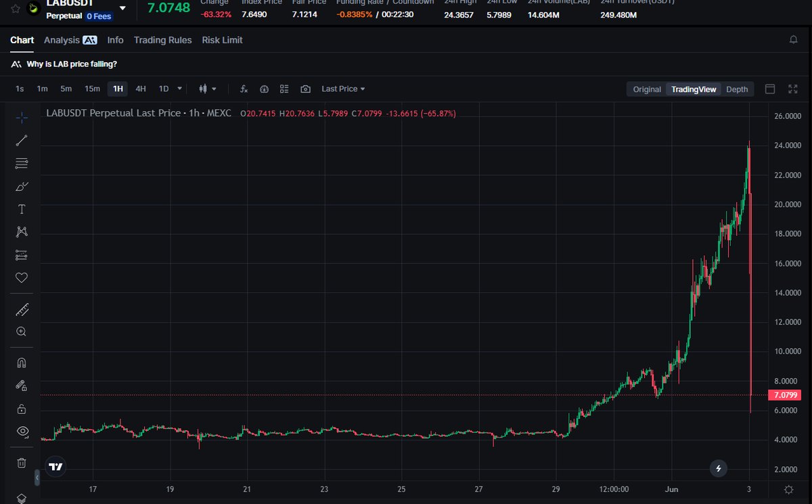Click the red candle at price spike
Viewport: 812px width, 504px height.
point(751,294)
